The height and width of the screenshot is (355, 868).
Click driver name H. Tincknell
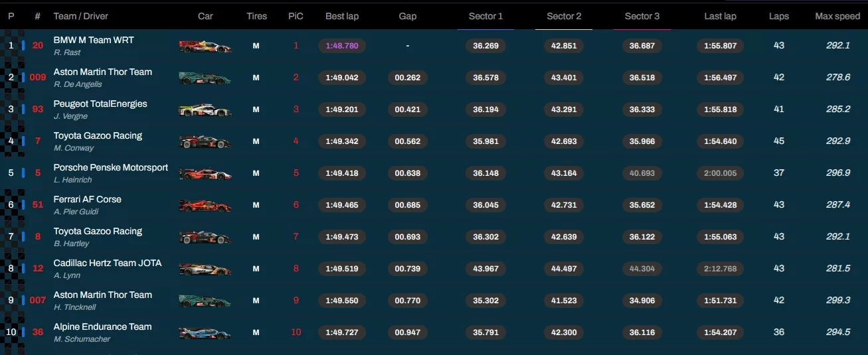[x=75, y=307]
